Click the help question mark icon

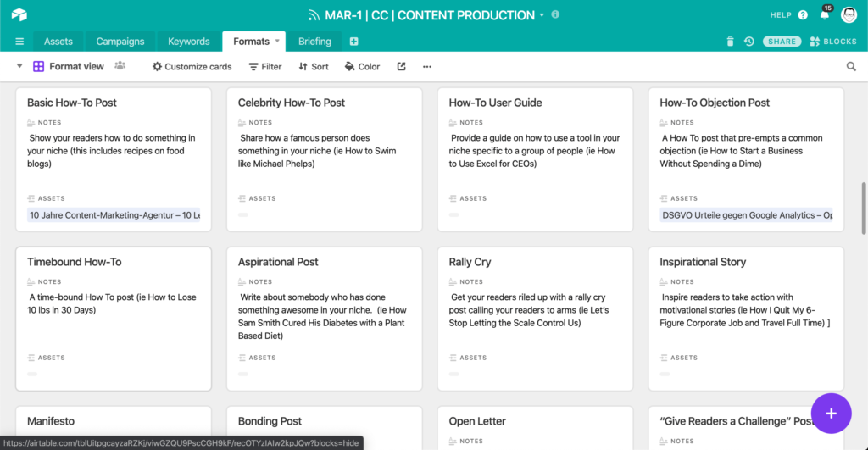(803, 15)
